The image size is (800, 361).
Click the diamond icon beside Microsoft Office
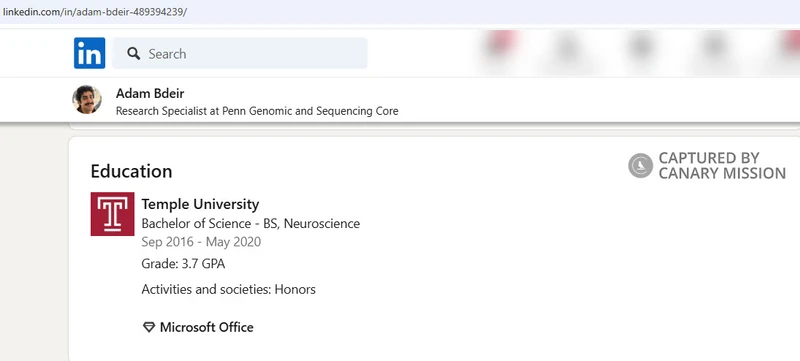[148, 327]
